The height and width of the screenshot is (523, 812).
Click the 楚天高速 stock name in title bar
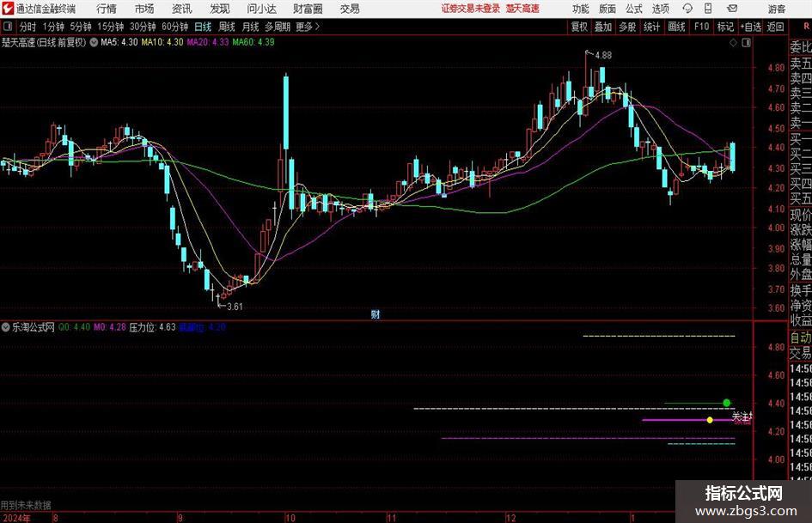click(522, 9)
